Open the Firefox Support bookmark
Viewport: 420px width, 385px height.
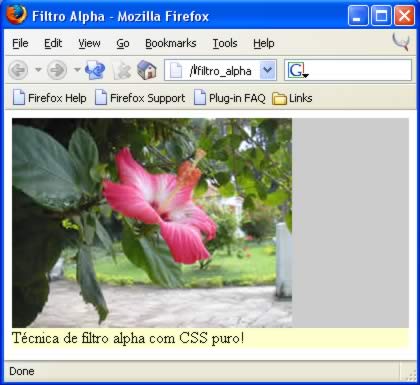(x=140, y=98)
